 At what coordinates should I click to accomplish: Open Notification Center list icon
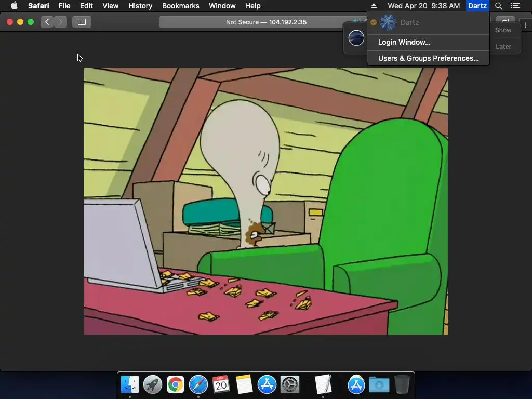point(515,6)
